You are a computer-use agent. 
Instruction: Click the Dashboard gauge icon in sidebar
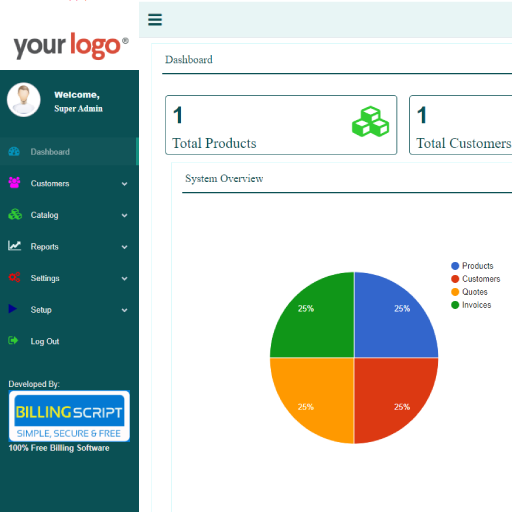click(14, 152)
